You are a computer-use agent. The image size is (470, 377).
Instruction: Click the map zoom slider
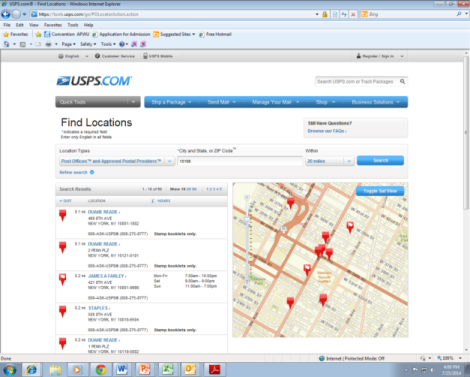[x=247, y=239]
